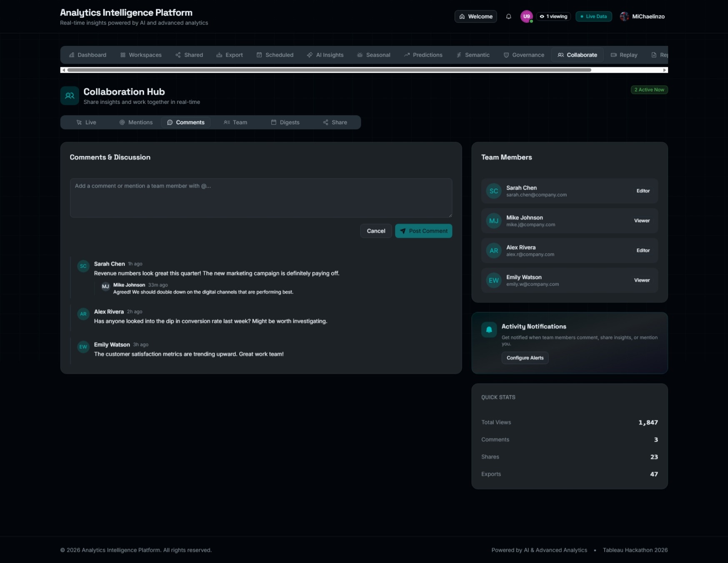Click the Cancel button
Viewport: 728px width, 563px height.
376,231
